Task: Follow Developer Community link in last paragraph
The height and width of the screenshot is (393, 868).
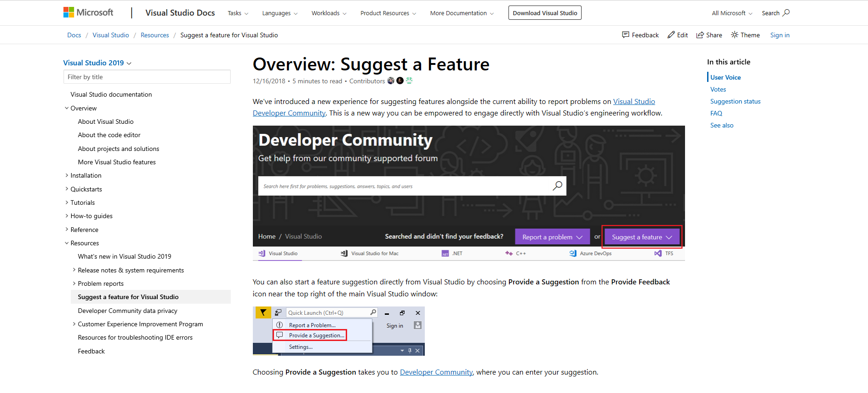Action: click(436, 372)
